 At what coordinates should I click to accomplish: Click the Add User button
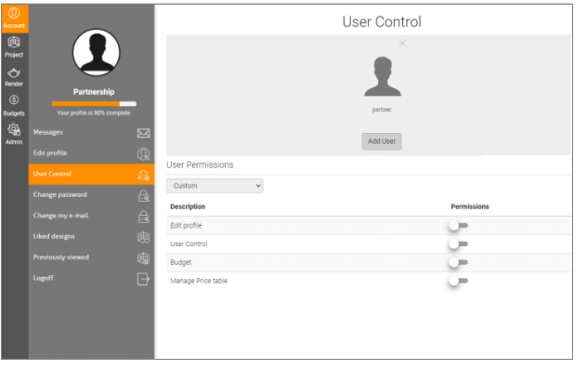382,141
